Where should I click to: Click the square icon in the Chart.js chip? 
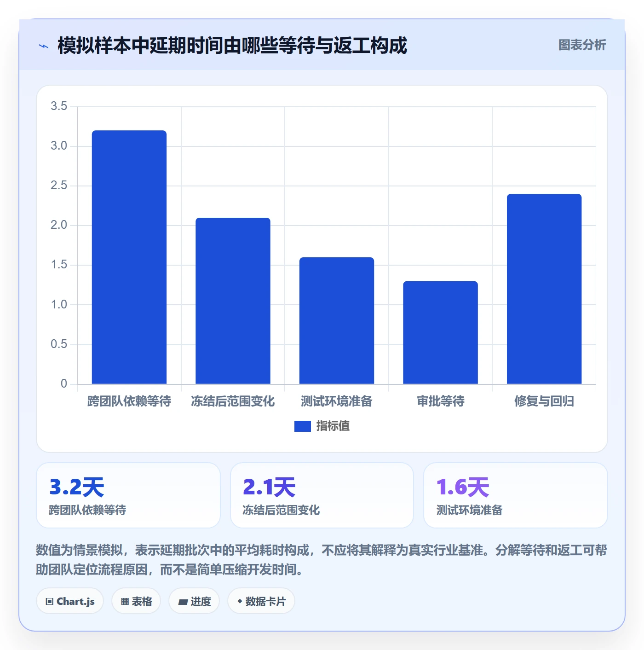point(50,602)
